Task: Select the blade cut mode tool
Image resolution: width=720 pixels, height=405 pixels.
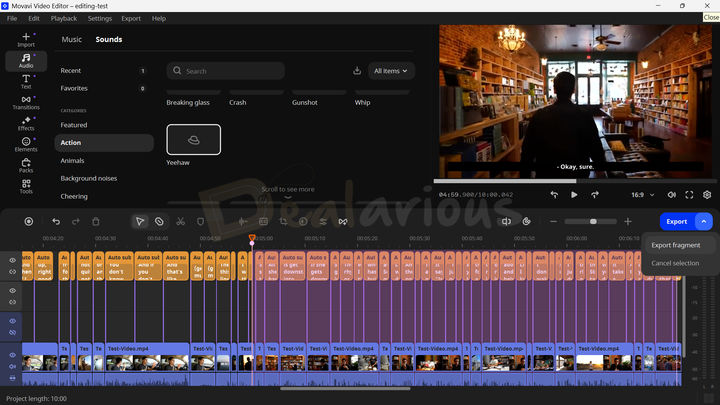Action: (159, 221)
